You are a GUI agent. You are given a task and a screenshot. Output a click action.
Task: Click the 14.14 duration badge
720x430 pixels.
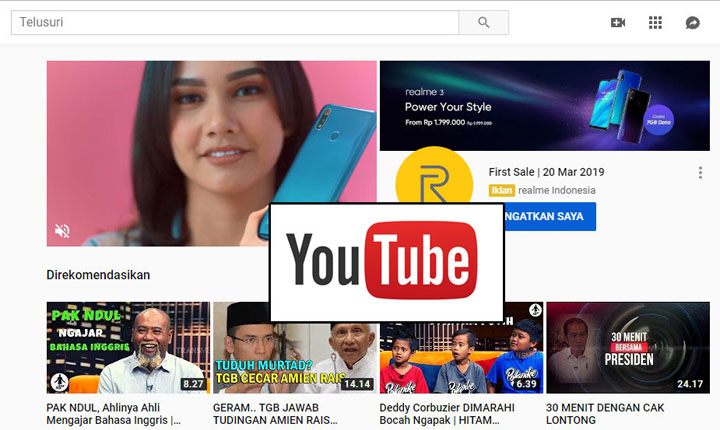tap(357, 384)
